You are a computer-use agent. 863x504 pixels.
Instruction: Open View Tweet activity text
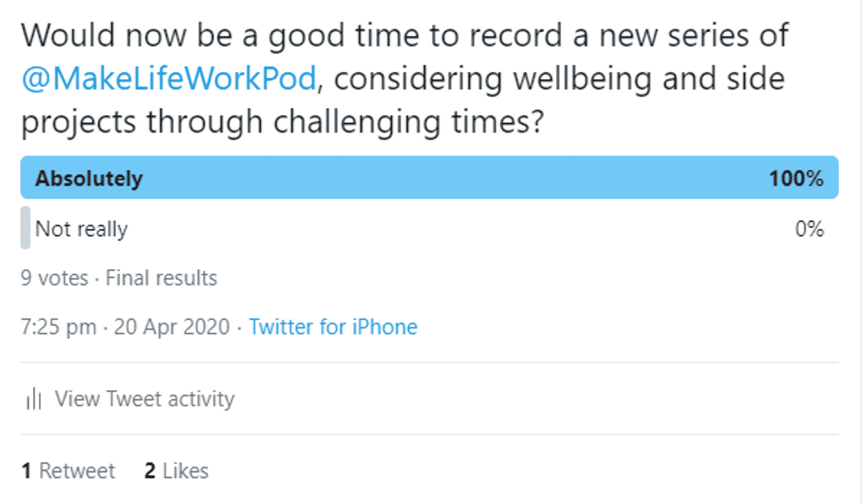tap(145, 399)
